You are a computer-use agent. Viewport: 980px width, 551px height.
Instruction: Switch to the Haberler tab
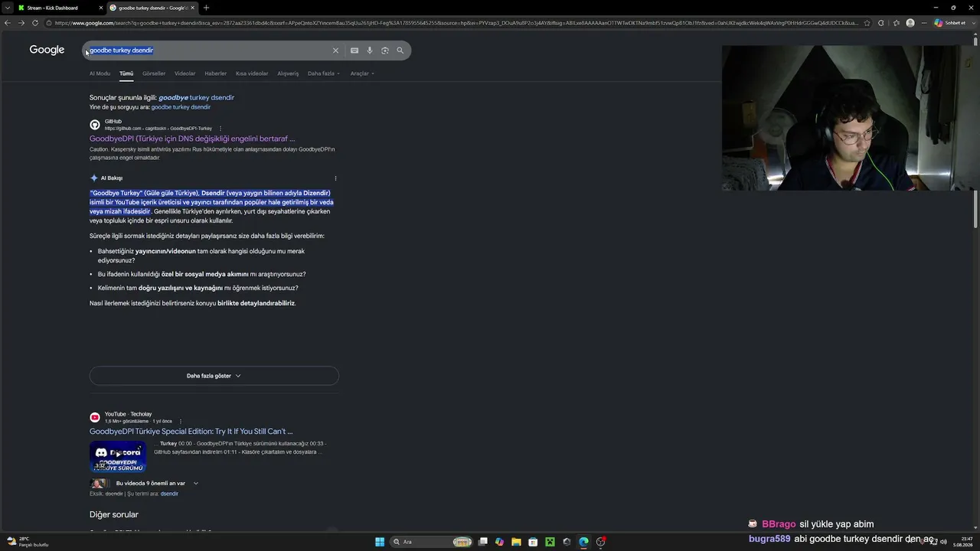216,73
